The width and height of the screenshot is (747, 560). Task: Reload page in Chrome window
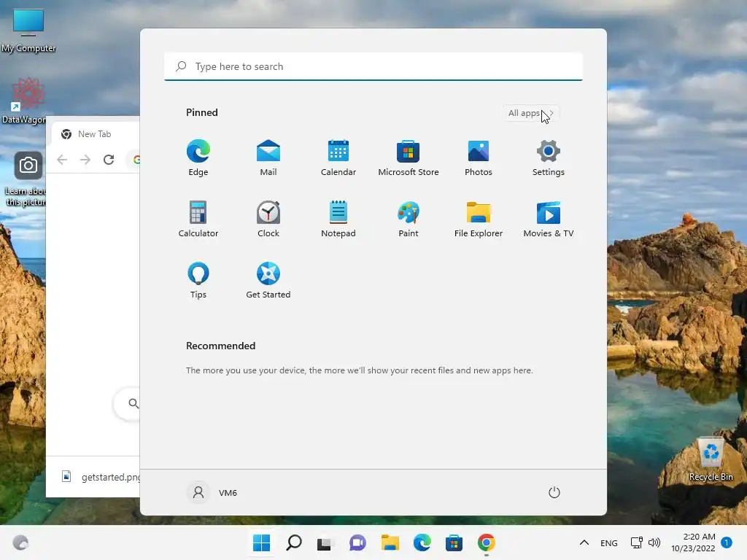(x=109, y=160)
